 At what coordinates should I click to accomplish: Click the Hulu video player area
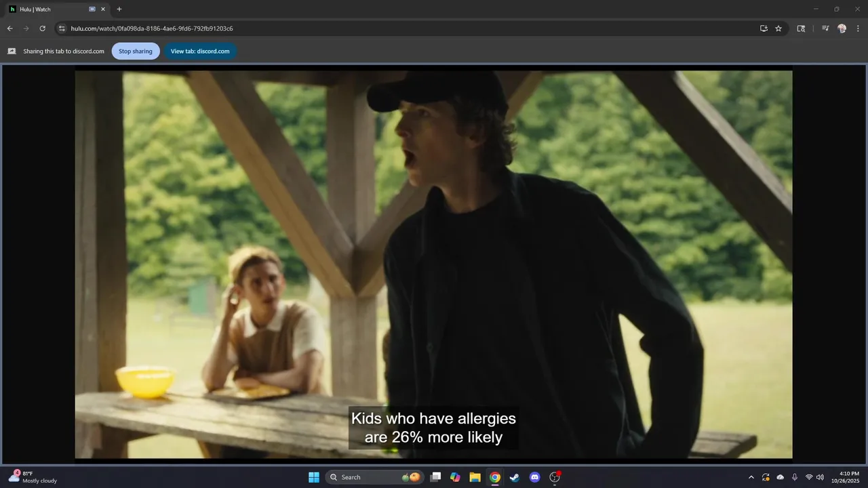coord(433,264)
